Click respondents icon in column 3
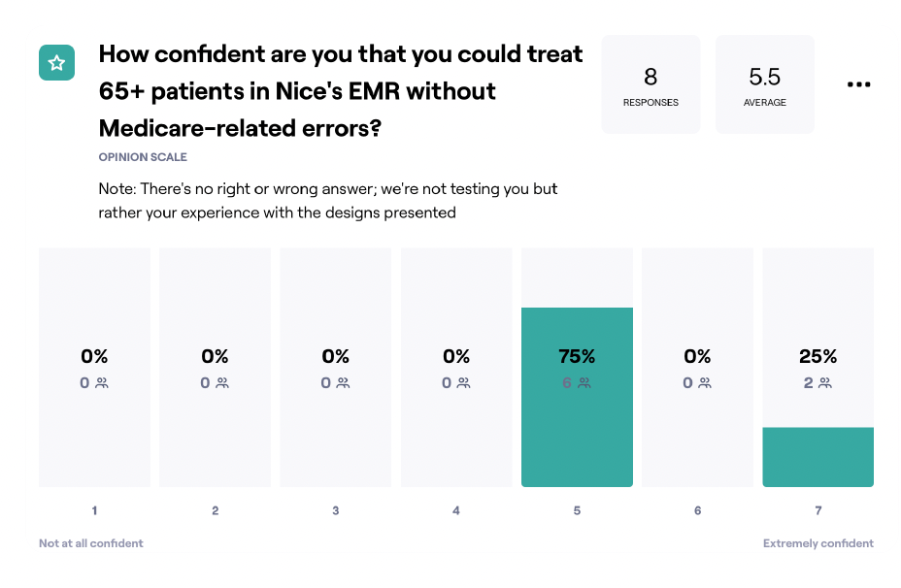The image size is (901, 588). [x=343, y=383]
